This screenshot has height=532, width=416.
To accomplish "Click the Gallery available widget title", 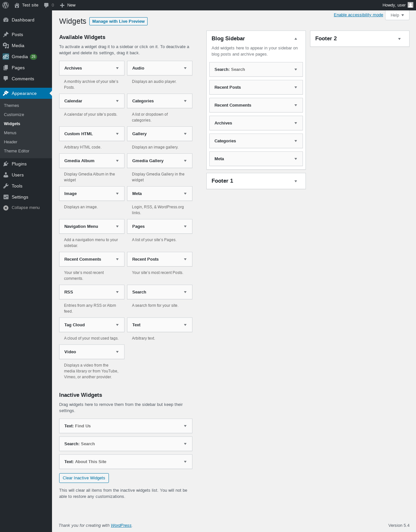I will [139, 134].
